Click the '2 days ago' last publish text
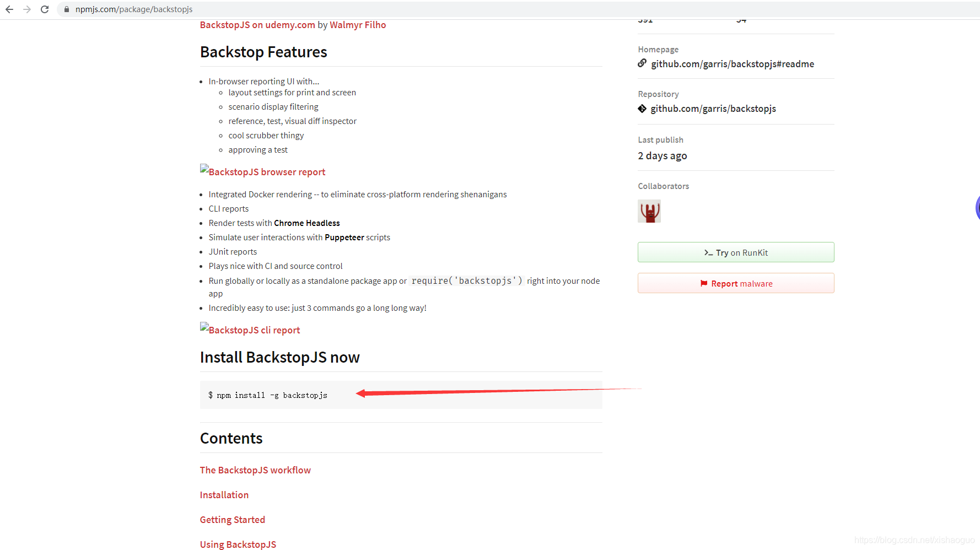Image resolution: width=980 pixels, height=550 pixels. [663, 156]
